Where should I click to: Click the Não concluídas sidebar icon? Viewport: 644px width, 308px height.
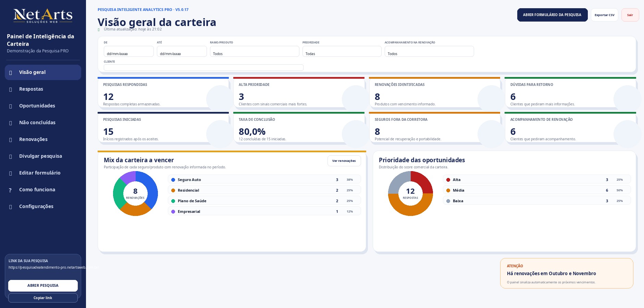pos(11,123)
